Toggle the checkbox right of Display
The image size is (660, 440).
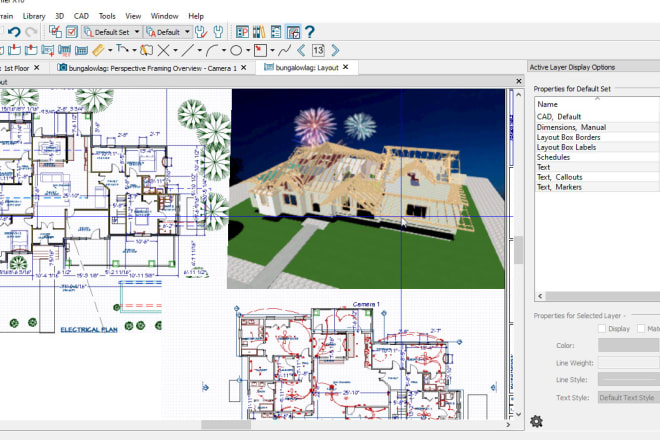pos(641,328)
